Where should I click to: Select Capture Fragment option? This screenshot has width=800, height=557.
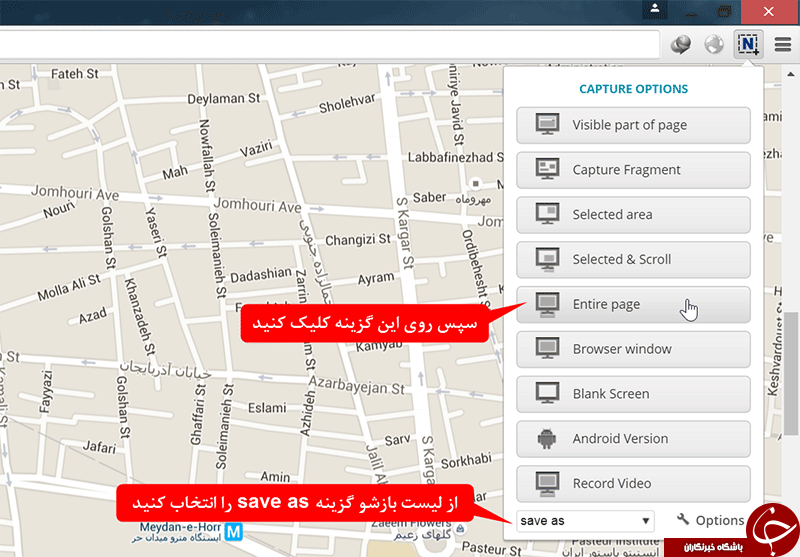pyautogui.click(x=633, y=170)
